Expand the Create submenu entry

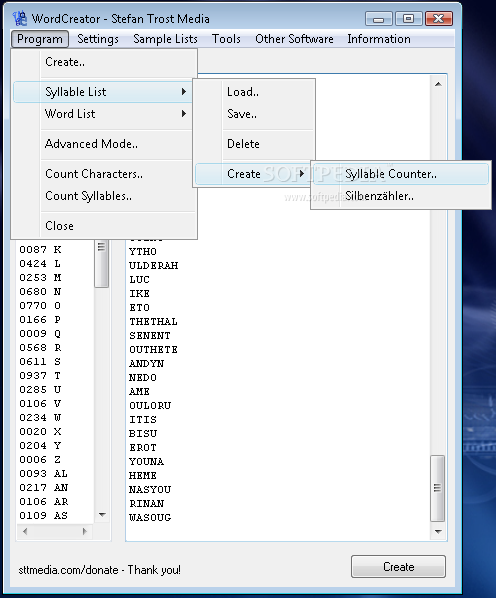coord(253,174)
